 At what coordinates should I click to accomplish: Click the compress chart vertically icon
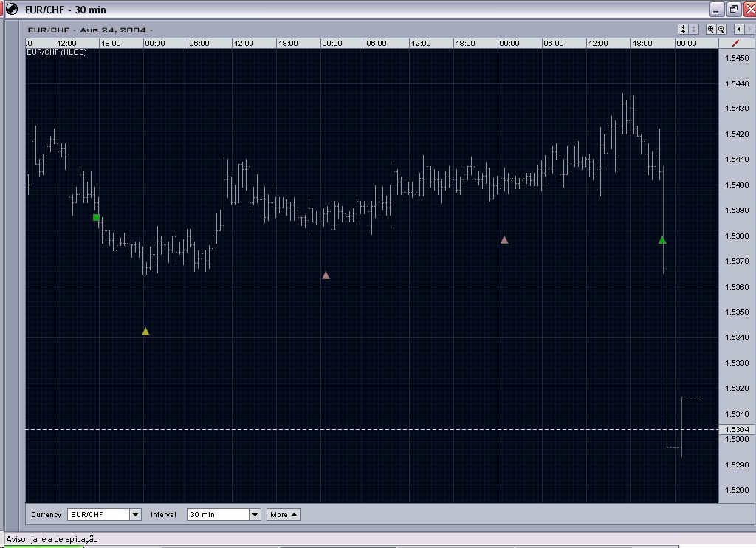[684, 30]
